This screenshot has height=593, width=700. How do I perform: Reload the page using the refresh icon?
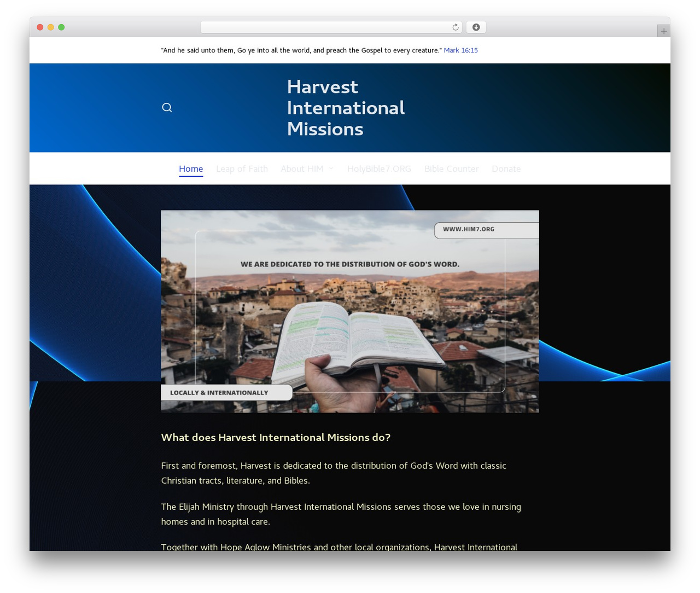(456, 27)
